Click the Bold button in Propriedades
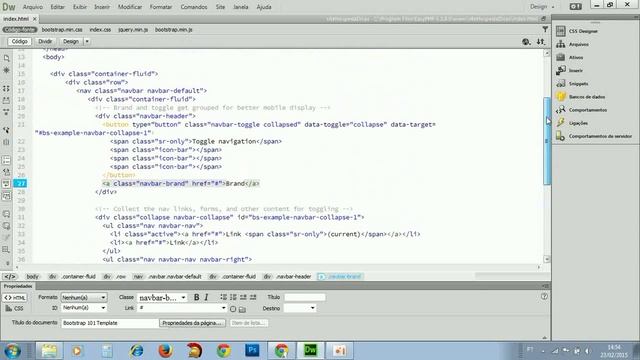 [x=196, y=297]
